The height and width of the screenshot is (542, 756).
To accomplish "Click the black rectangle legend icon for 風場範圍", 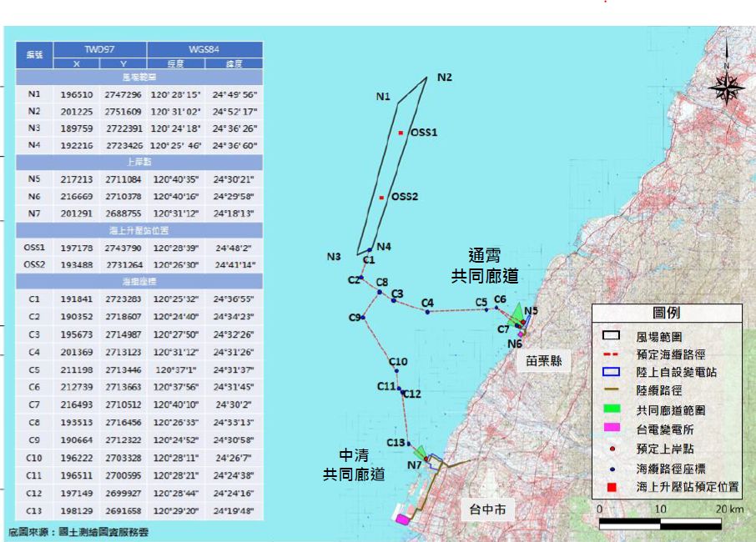I will point(613,337).
